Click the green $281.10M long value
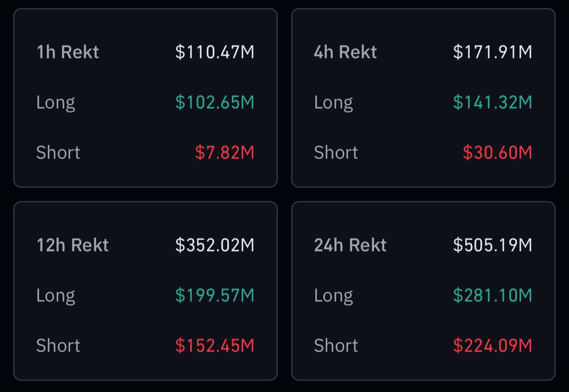This screenshot has height=392, width=569. pyautogui.click(x=493, y=296)
